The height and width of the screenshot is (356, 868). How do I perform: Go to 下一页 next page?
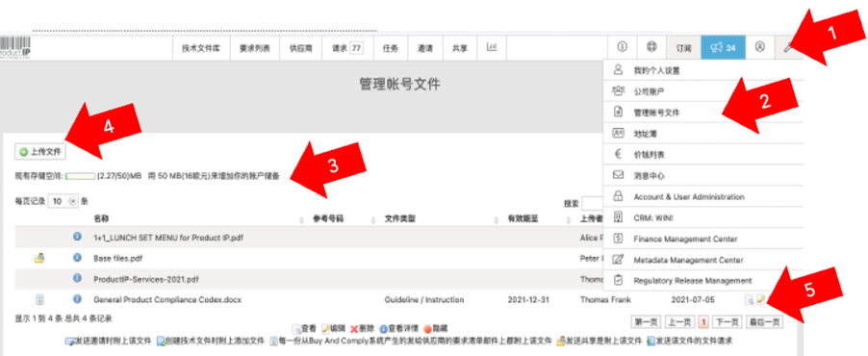(x=727, y=321)
